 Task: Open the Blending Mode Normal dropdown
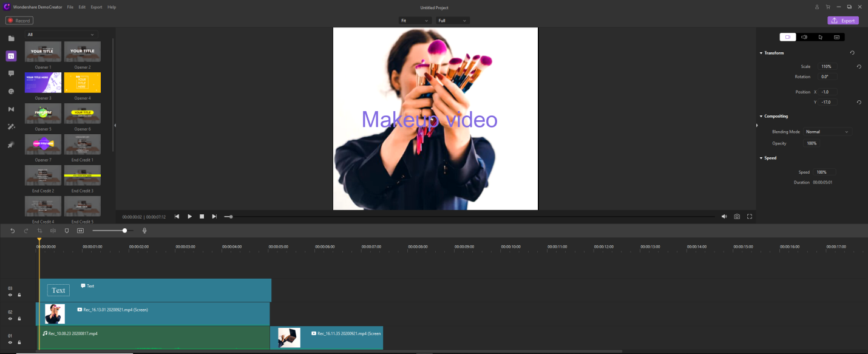[827, 132]
